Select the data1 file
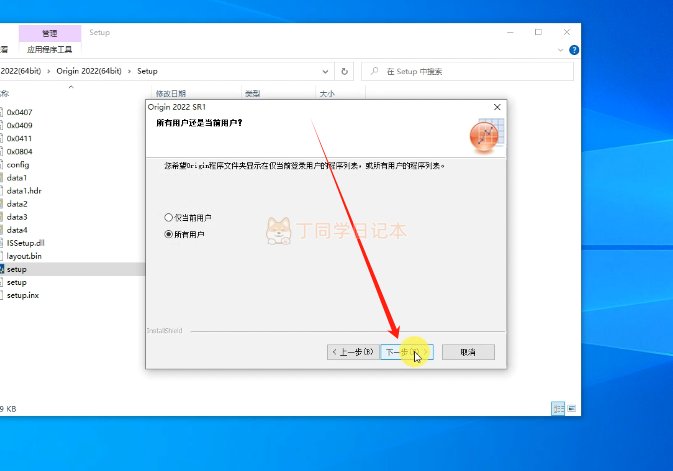The height and width of the screenshot is (471, 673). coord(17,178)
